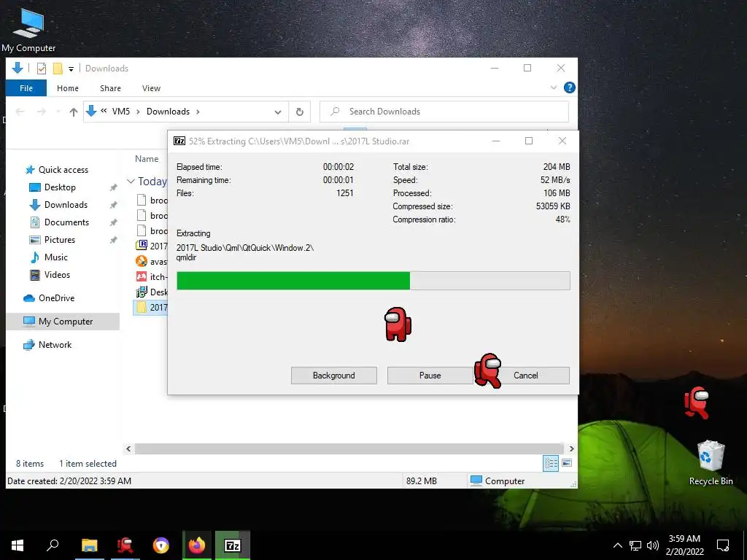This screenshot has height=560, width=747.
Task: Open volume control in tray
Action: click(x=653, y=545)
